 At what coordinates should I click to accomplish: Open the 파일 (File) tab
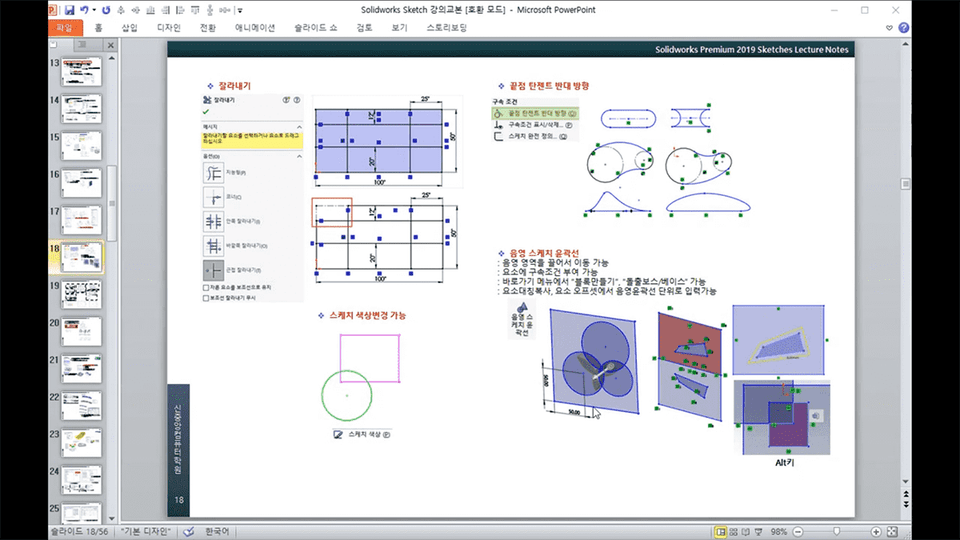coord(65,28)
